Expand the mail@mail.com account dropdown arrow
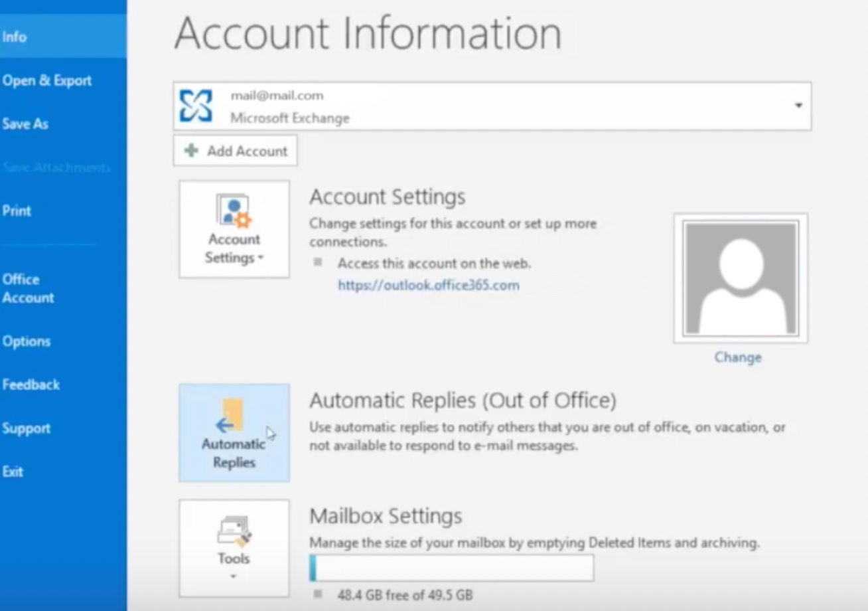The image size is (868, 611). 798,106
